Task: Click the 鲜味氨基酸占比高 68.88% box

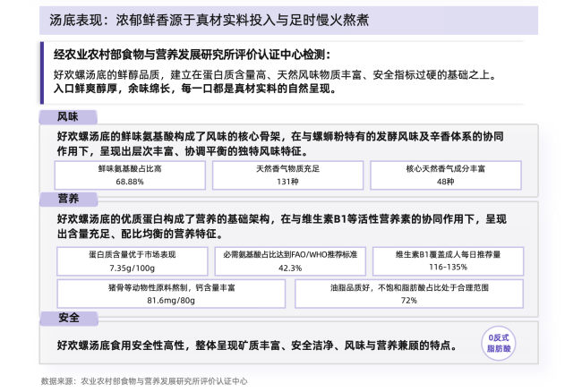Action: [130, 175]
